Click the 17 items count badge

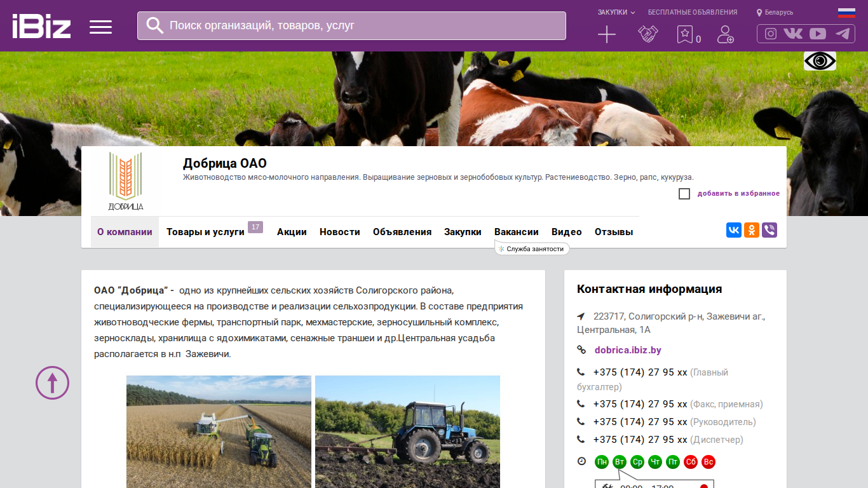255,227
